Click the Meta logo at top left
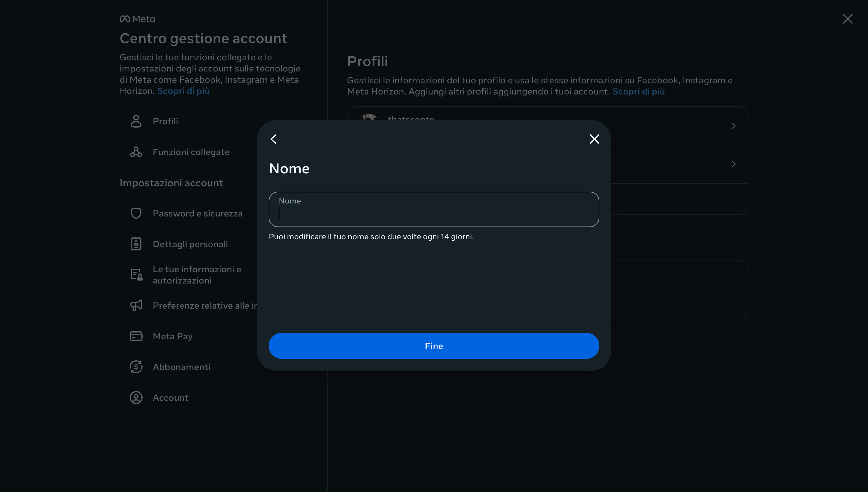This screenshot has width=868, height=492. click(x=137, y=19)
